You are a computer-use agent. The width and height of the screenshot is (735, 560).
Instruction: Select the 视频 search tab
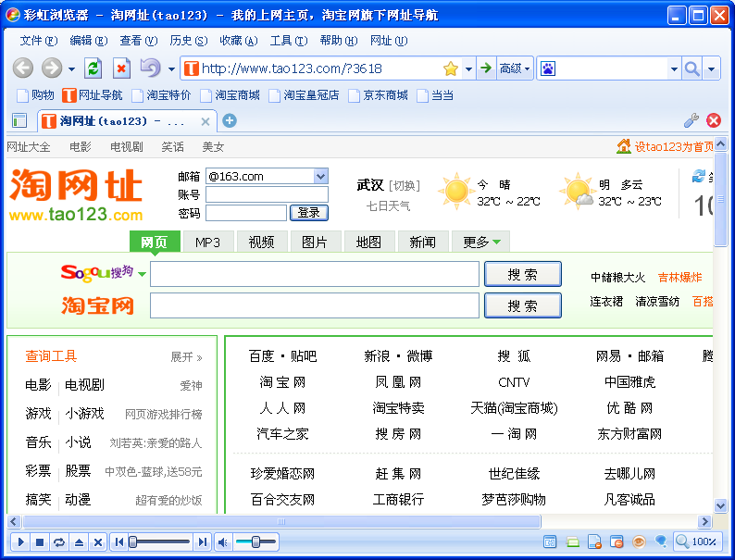(261, 242)
